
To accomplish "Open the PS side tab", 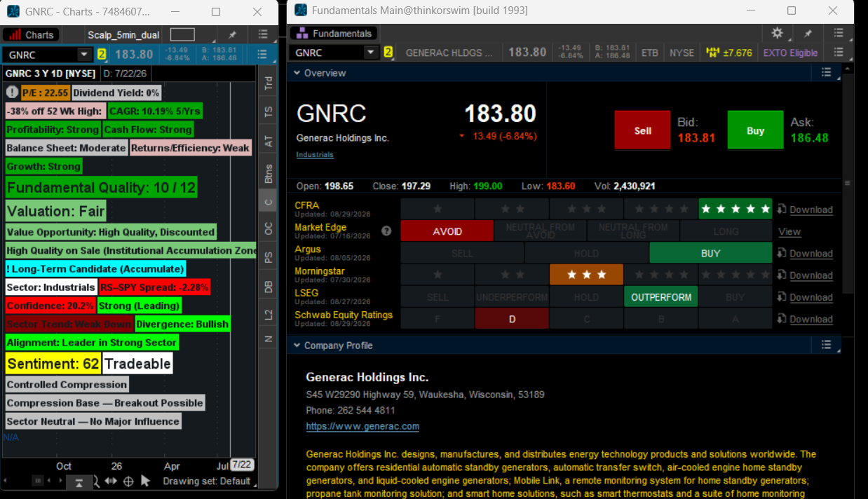I will click(268, 257).
